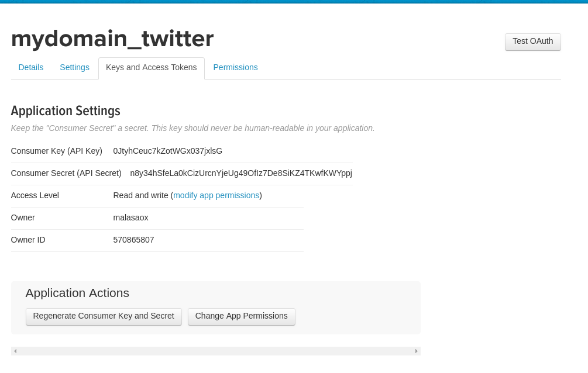
Task: Click the Test OAuth button
Action: pyautogui.click(x=533, y=42)
